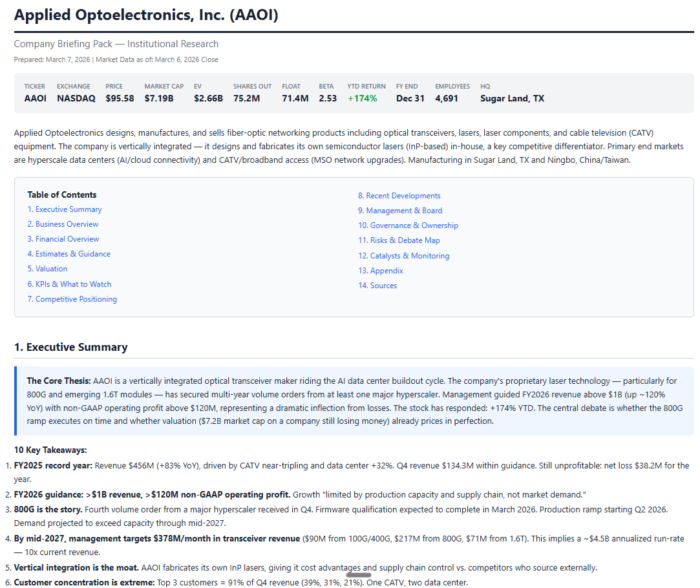Open KPIs & What to Watch link
Screen dimensions: 700x588
point(69,284)
